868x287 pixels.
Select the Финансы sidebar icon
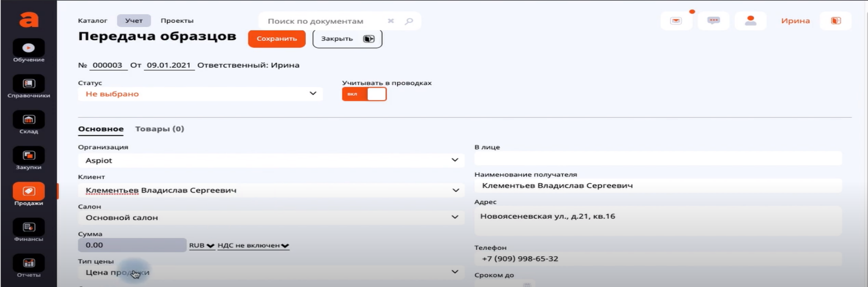28,228
